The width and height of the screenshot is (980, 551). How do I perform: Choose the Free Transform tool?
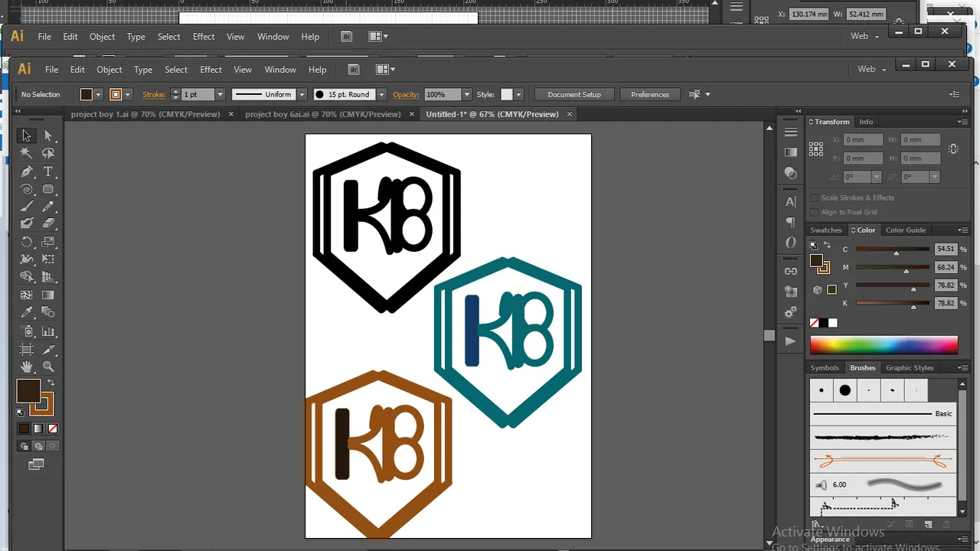48,259
